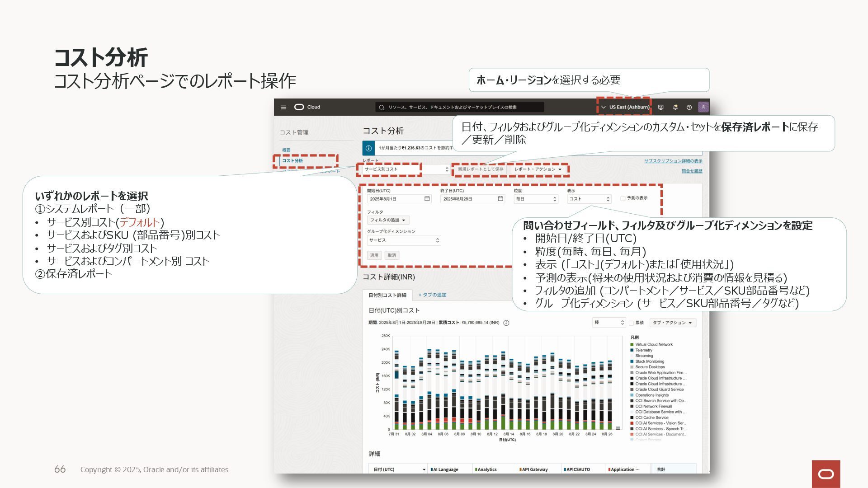Open calendar picker for 終了日(UTC)
868x488 pixels.
tap(500, 199)
